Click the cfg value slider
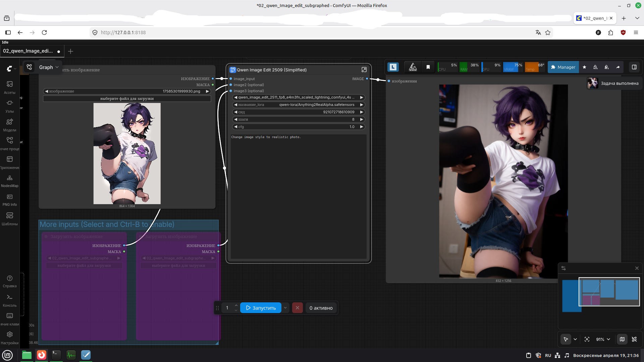Screen dimensions: 644x362 pos(299,127)
